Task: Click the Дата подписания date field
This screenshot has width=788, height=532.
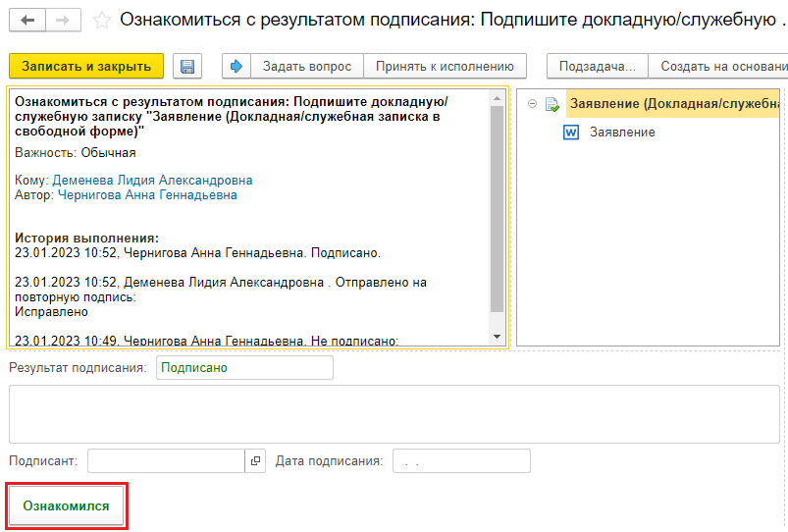Action: pyautogui.click(x=460, y=461)
